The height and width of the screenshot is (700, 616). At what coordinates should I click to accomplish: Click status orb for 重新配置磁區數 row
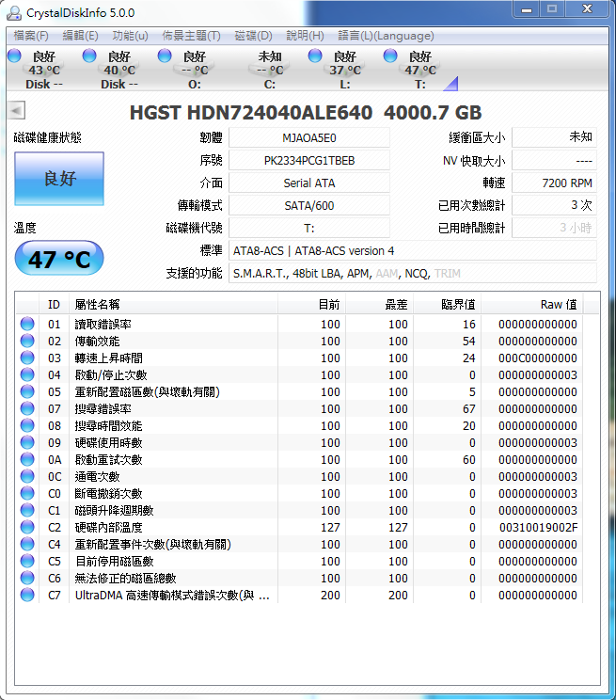(x=27, y=391)
